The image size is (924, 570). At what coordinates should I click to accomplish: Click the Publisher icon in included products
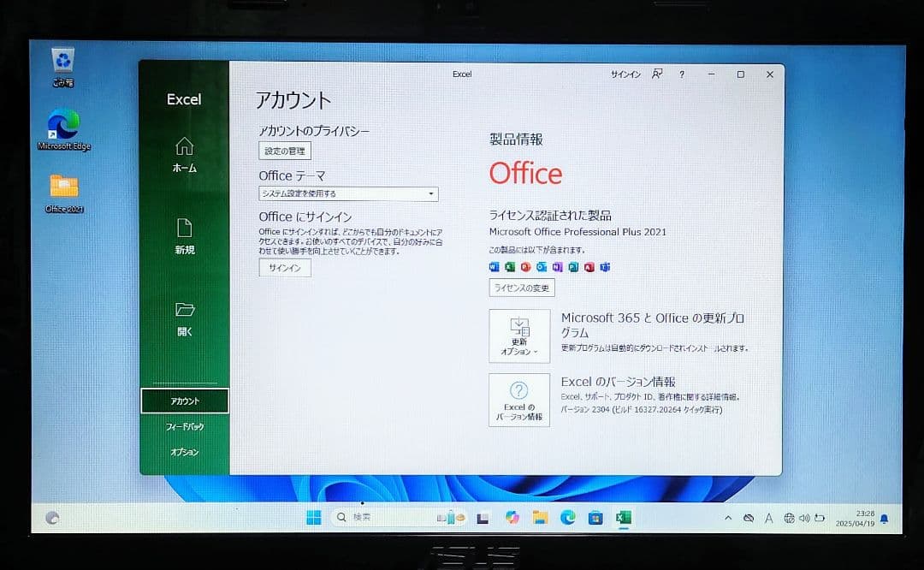(x=573, y=267)
